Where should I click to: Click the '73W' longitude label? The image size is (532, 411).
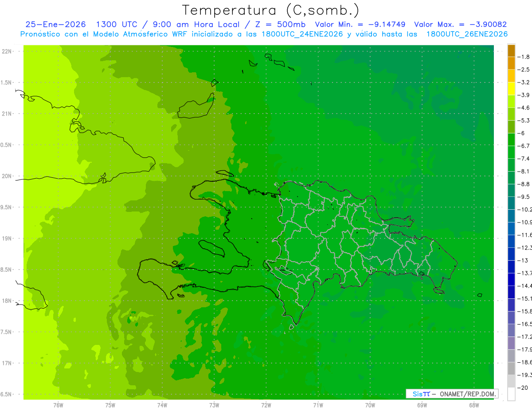pos(214,405)
